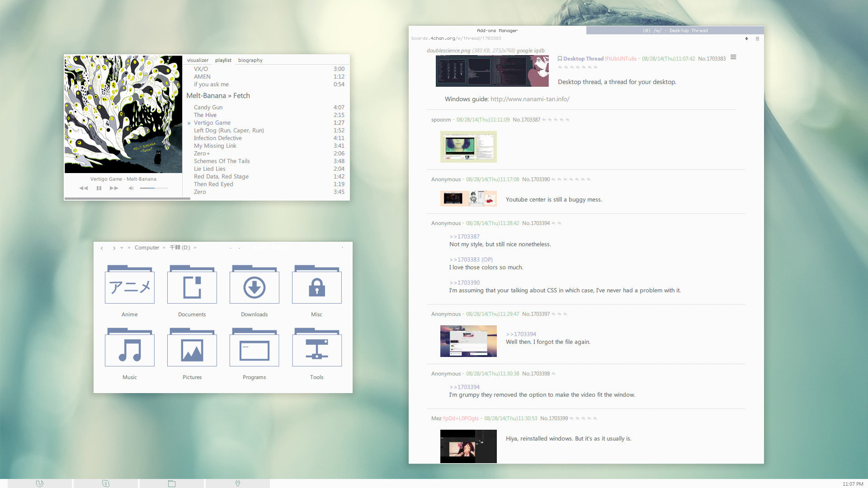Go back in the file explorer

point(102,248)
